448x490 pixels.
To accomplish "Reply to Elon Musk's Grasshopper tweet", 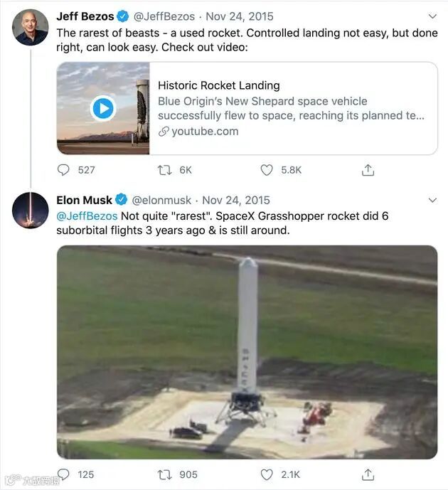I will coord(64,474).
